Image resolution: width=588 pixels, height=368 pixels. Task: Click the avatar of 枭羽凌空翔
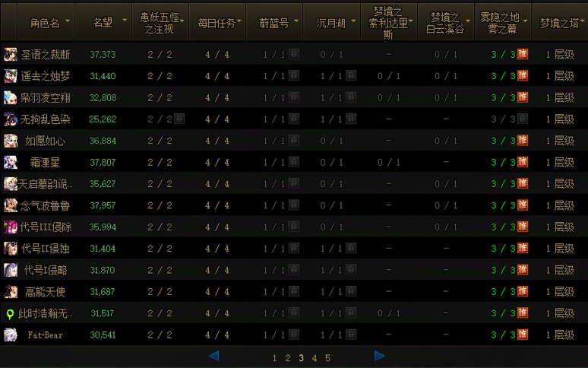click(x=11, y=98)
